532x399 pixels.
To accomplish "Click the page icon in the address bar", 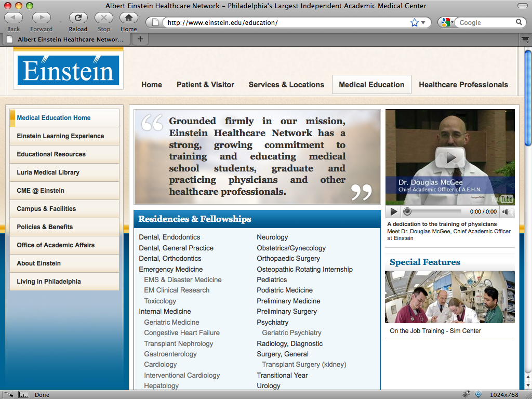I will coord(155,23).
